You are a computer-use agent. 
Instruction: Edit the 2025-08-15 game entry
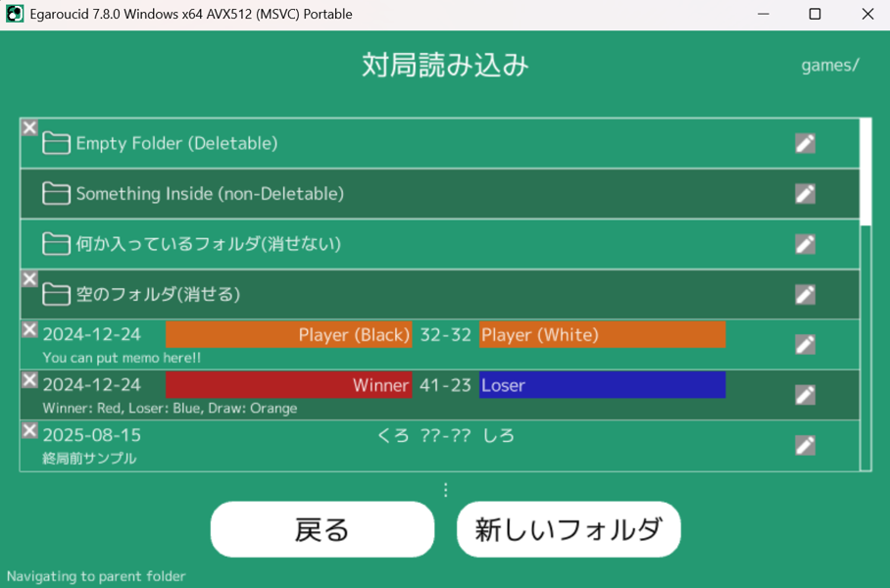(805, 446)
